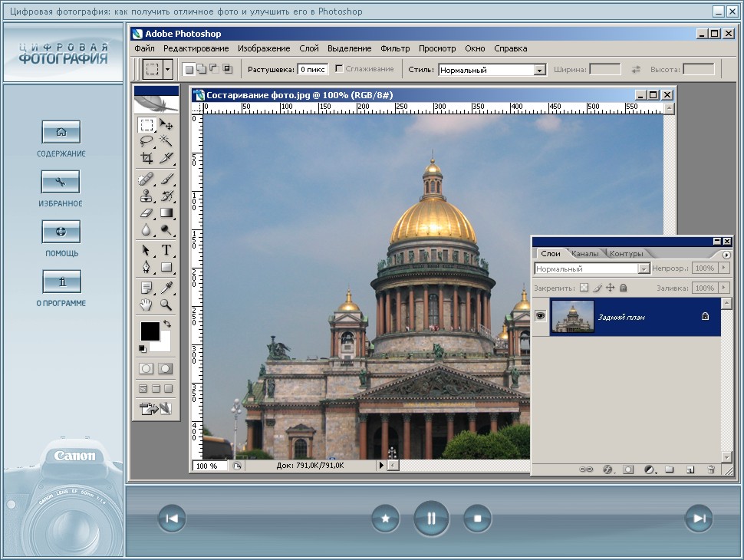This screenshot has width=744, height=560.
Task: Open ПОМОЩЬ in the sidebar
Action: point(61,232)
